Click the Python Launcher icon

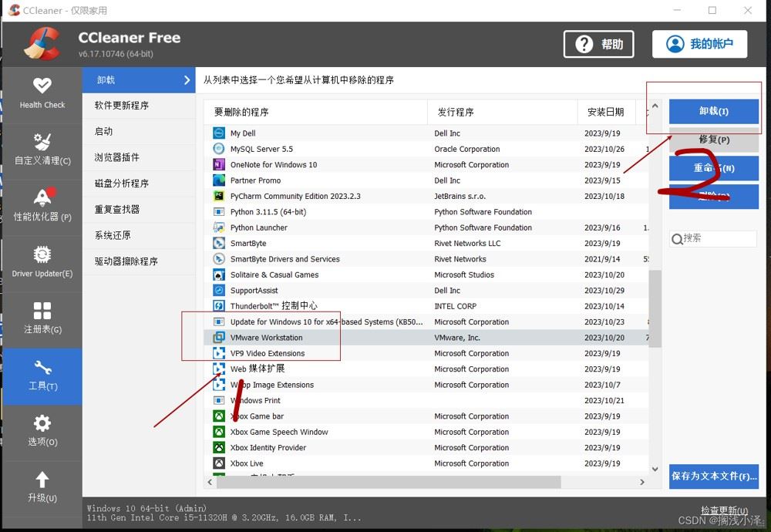[219, 227]
